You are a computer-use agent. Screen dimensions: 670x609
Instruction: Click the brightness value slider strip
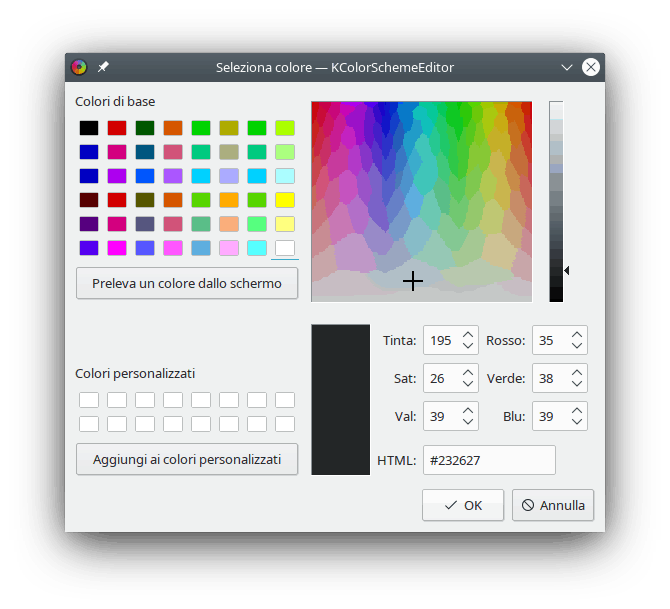[556, 200]
